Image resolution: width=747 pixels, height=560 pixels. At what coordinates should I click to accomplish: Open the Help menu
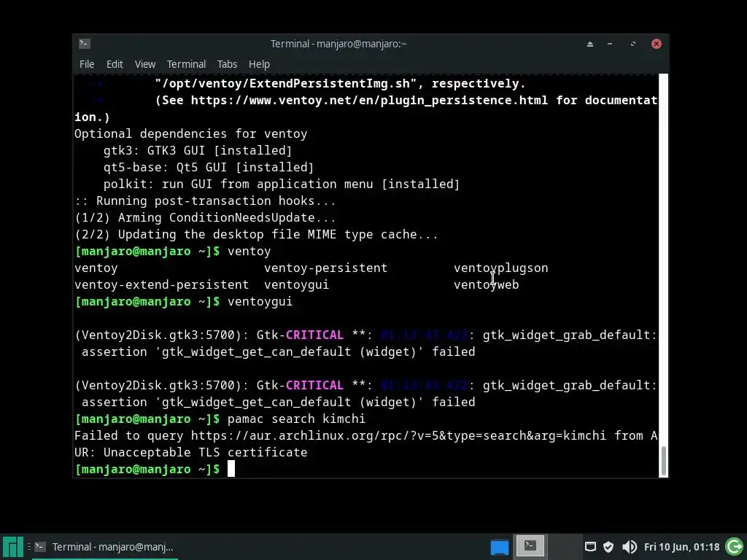tap(259, 64)
